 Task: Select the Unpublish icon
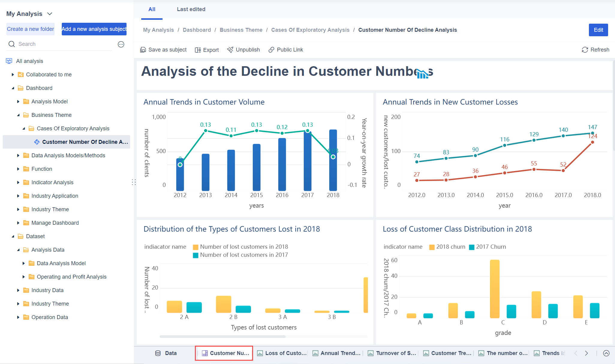tap(230, 49)
